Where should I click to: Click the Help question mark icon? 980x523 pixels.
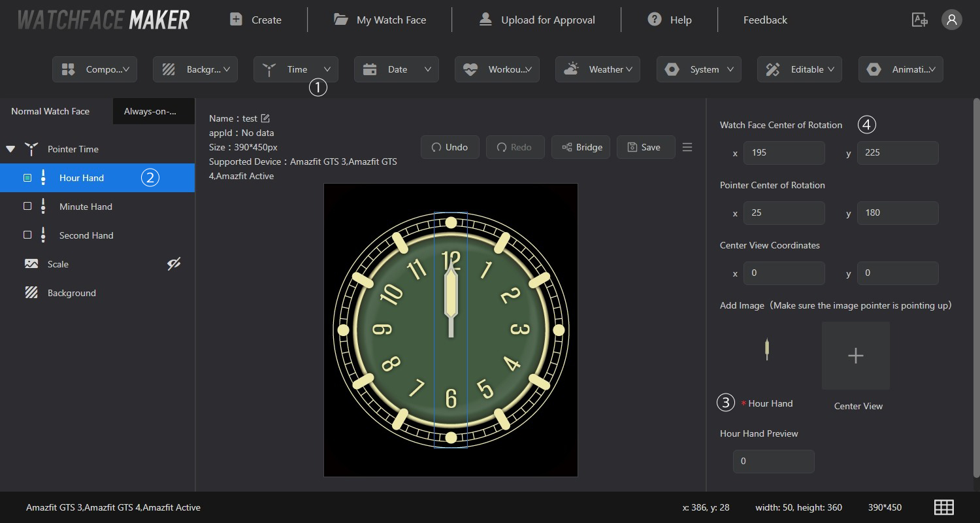click(x=654, y=20)
